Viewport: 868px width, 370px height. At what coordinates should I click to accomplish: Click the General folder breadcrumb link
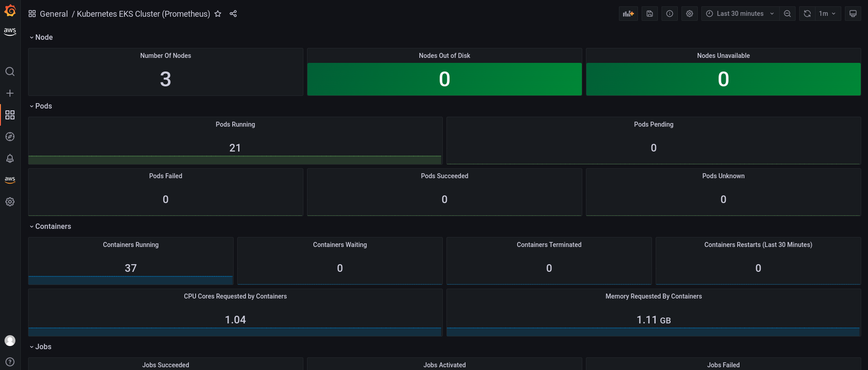(53, 14)
